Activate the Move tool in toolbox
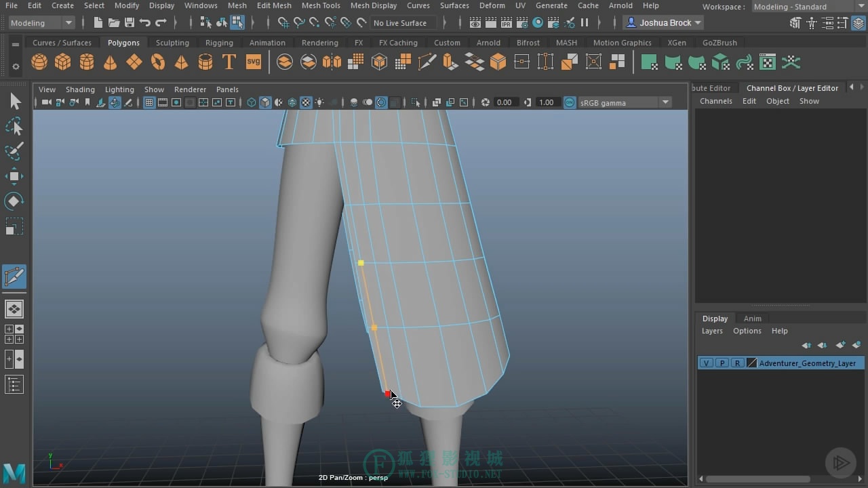Image resolution: width=868 pixels, height=488 pixels. 14,176
